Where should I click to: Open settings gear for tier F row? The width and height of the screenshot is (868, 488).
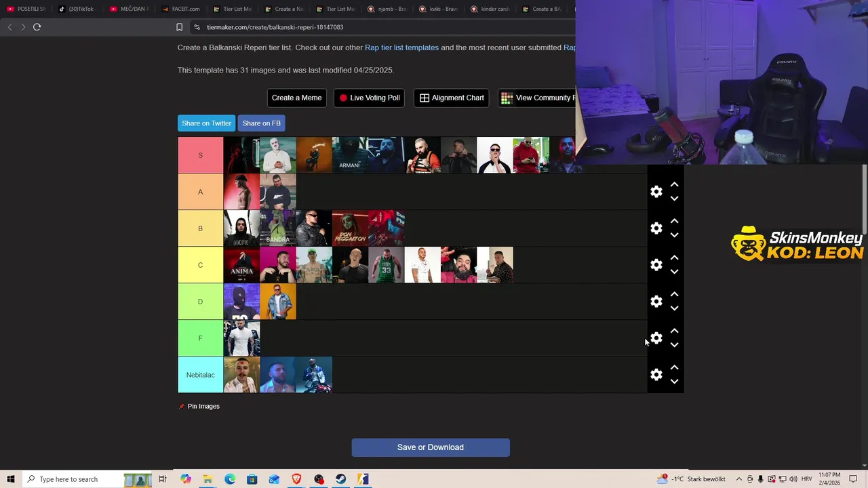tap(656, 338)
